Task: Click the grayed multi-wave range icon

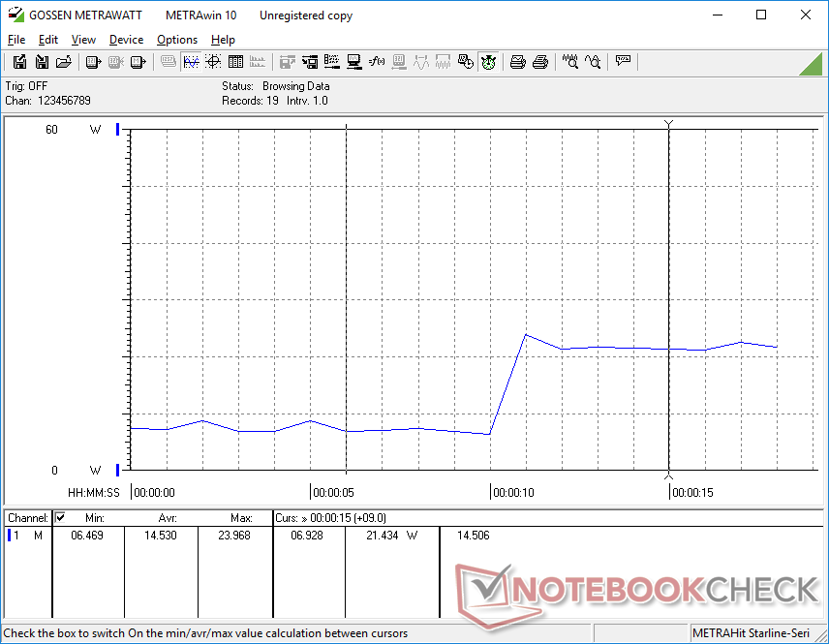Action: pyautogui.click(x=443, y=62)
